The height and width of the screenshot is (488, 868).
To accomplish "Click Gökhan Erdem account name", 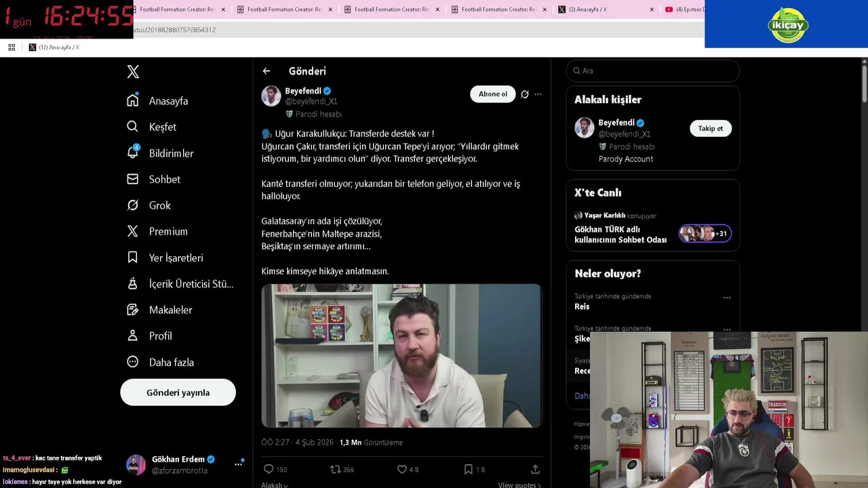I will point(178,459).
